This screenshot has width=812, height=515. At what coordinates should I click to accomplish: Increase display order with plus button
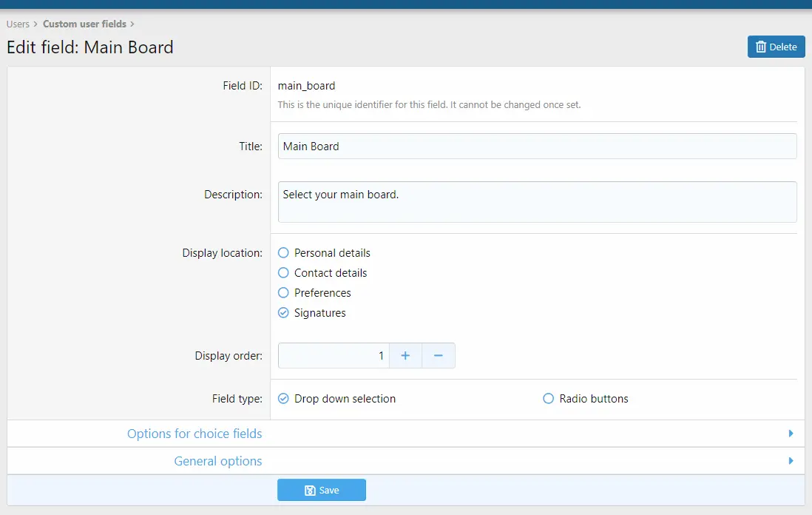(405, 355)
